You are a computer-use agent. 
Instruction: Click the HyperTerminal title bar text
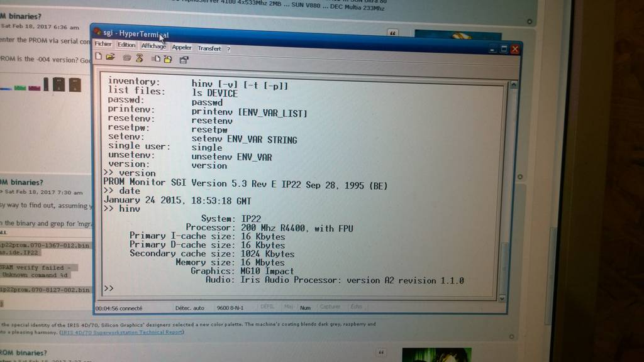(136, 34)
